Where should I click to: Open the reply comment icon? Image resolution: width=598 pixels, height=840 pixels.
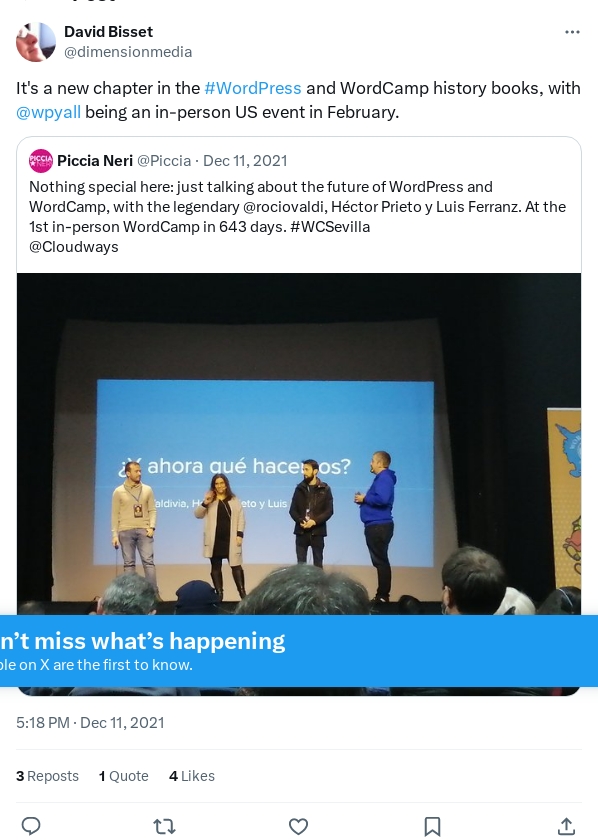point(31,826)
